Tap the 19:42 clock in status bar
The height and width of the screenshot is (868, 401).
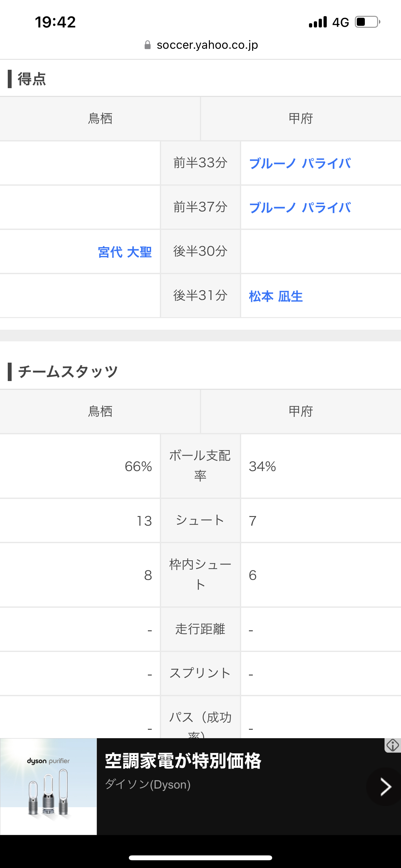coord(55,22)
